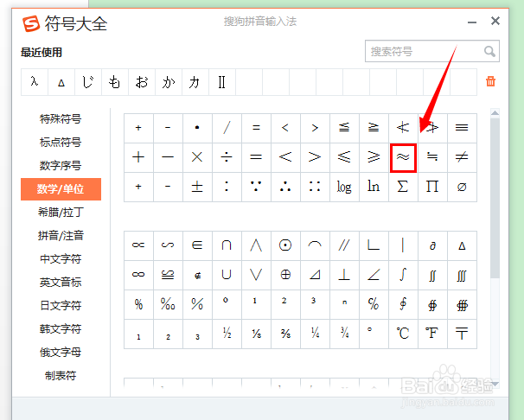Insert the intersection ∩ symbol
This screenshot has height=420, width=524.
227,245
